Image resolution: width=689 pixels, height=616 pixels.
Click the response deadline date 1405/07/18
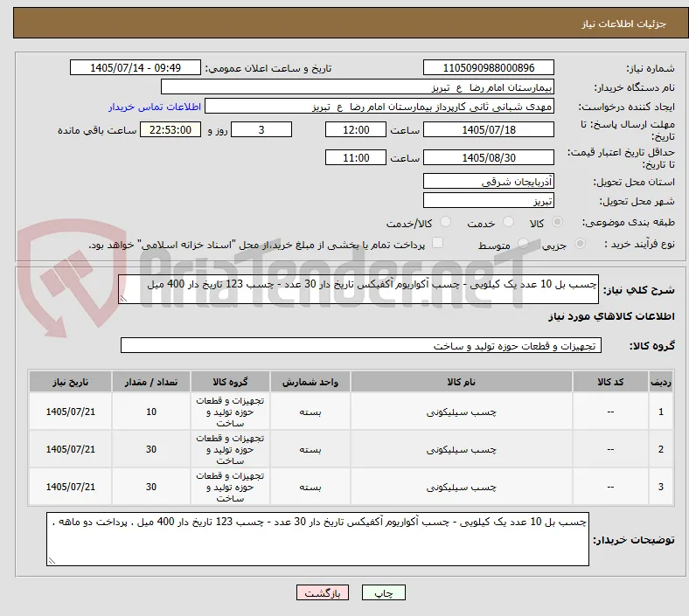point(488,129)
